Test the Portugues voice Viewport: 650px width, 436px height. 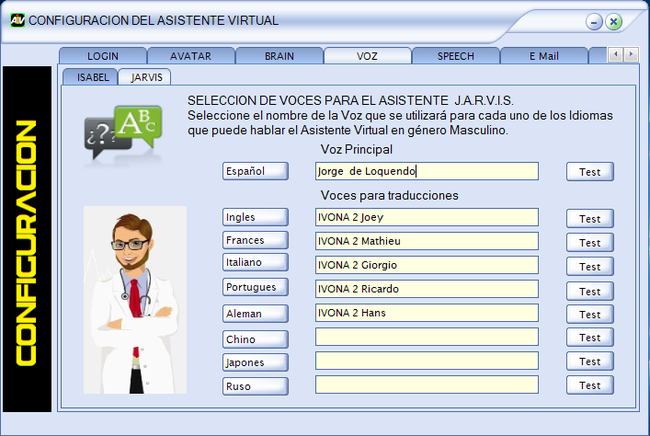coord(590,291)
